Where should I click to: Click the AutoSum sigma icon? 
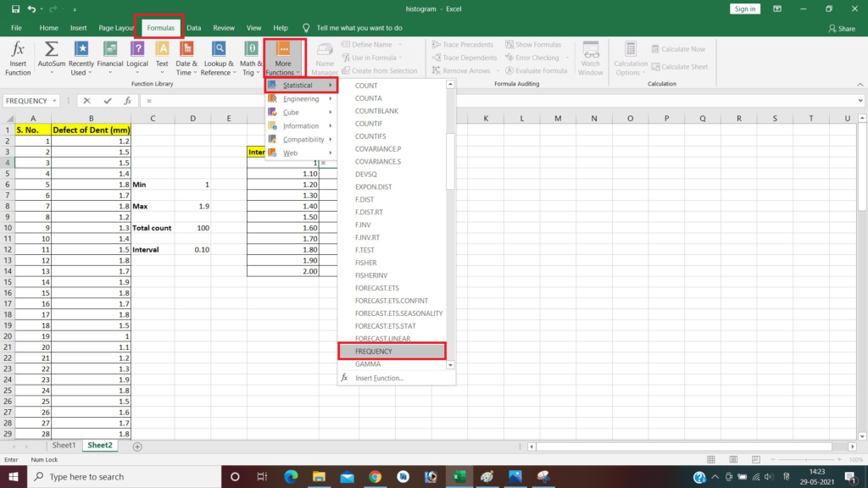51,49
